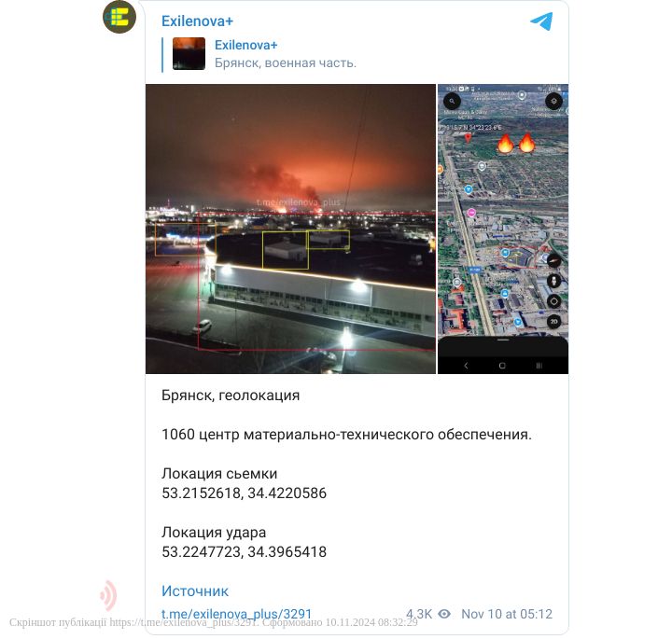Viewport: 672px width, 639px height.
Task: Click the Telegram paper plane icon
Action: point(541,21)
